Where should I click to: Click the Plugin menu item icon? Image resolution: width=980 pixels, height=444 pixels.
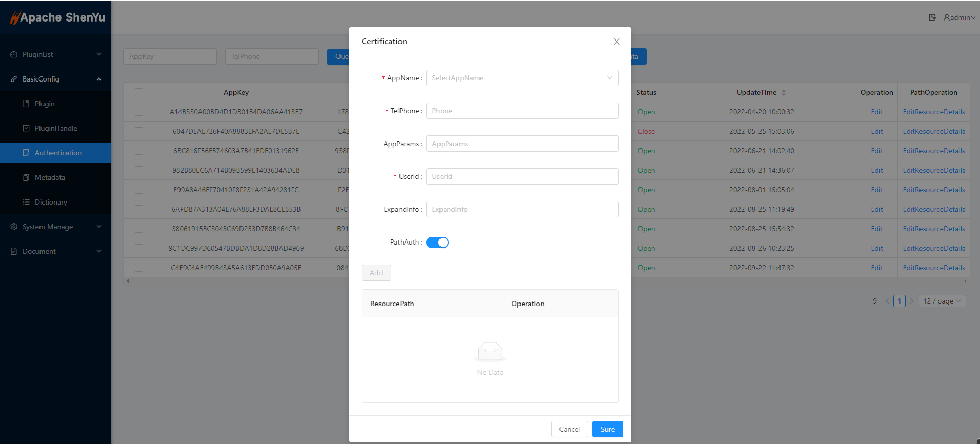[26, 104]
